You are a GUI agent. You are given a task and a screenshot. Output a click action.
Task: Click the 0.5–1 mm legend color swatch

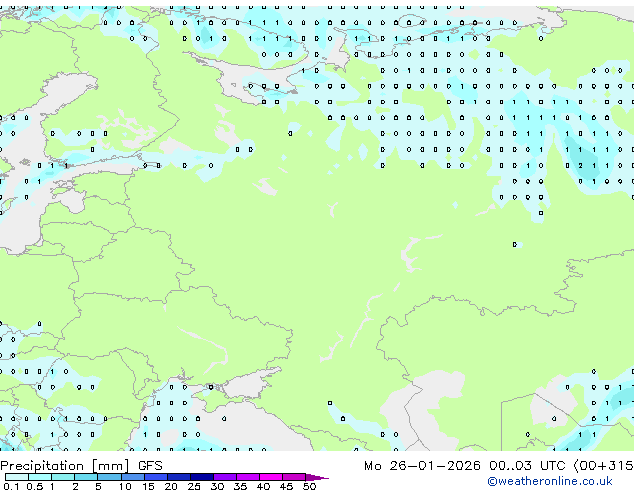tap(40, 477)
